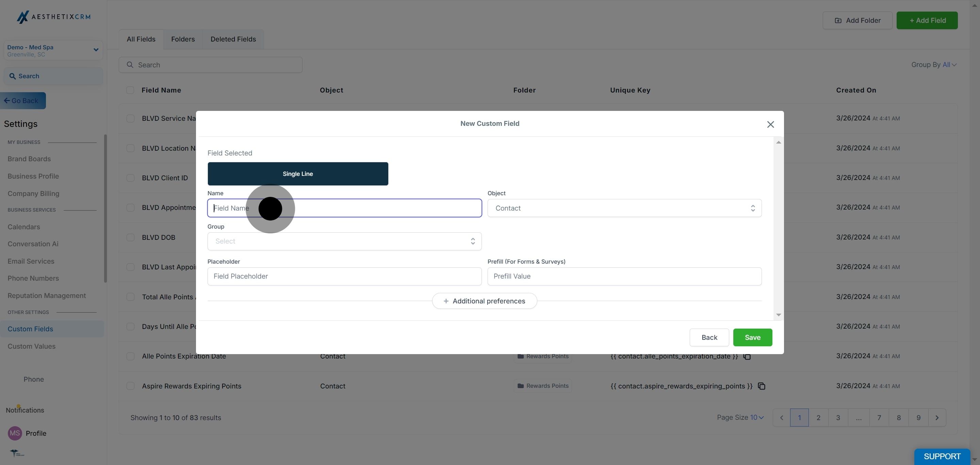Viewport: 980px width, 465px height.
Task: Toggle the select-all Field Name checkbox
Action: [x=130, y=90]
